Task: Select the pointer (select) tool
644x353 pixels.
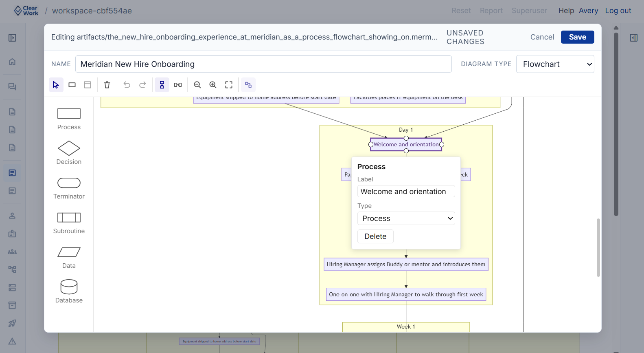Action: click(56, 85)
